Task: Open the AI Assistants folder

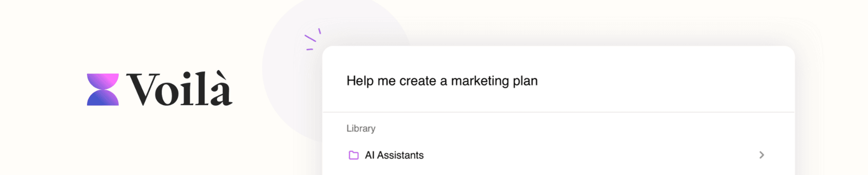Action: 394,155
